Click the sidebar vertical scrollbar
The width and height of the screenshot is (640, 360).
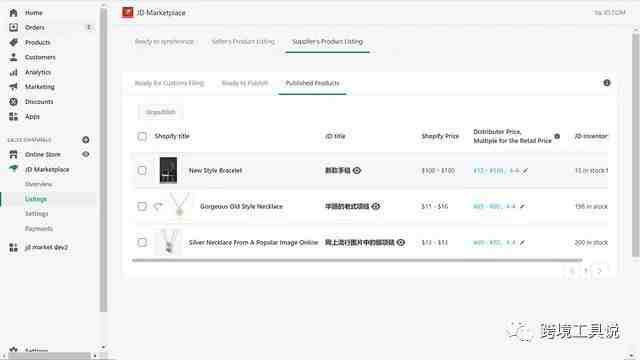tap(104, 159)
